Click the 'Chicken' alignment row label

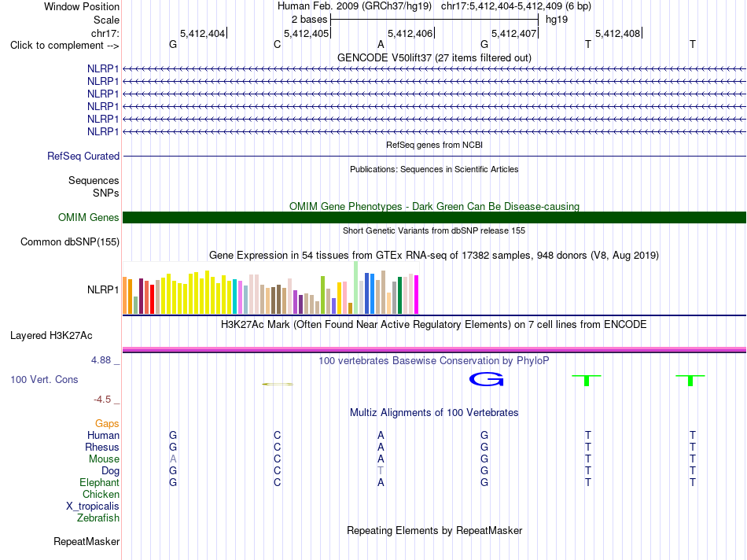coord(101,494)
